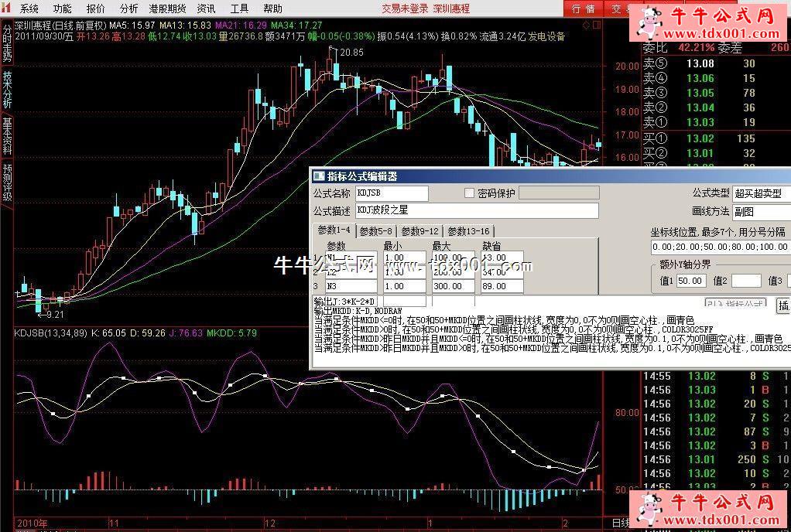The image size is (791, 532).
Task: Click the N3 maximum value 300.00 field
Action: [x=453, y=286]
